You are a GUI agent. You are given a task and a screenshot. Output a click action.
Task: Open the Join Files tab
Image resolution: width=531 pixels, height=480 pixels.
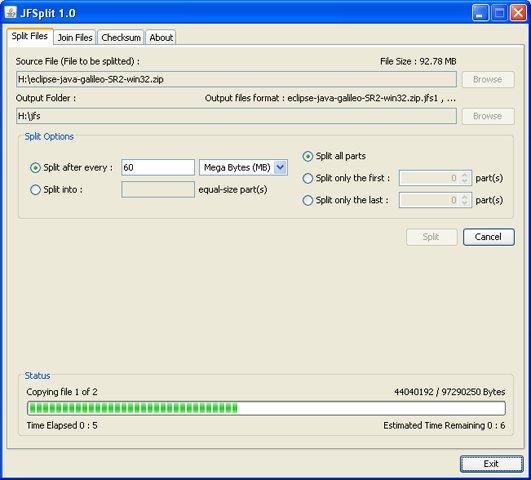click(75, 37)
